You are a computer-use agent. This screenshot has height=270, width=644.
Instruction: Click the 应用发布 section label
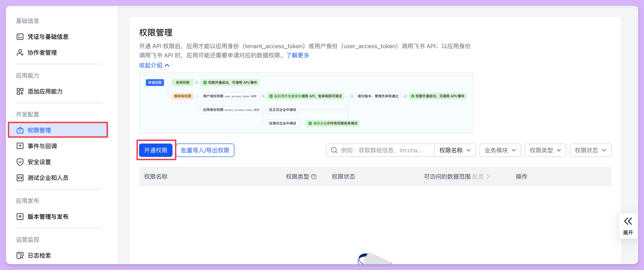(x=28, y=201)
